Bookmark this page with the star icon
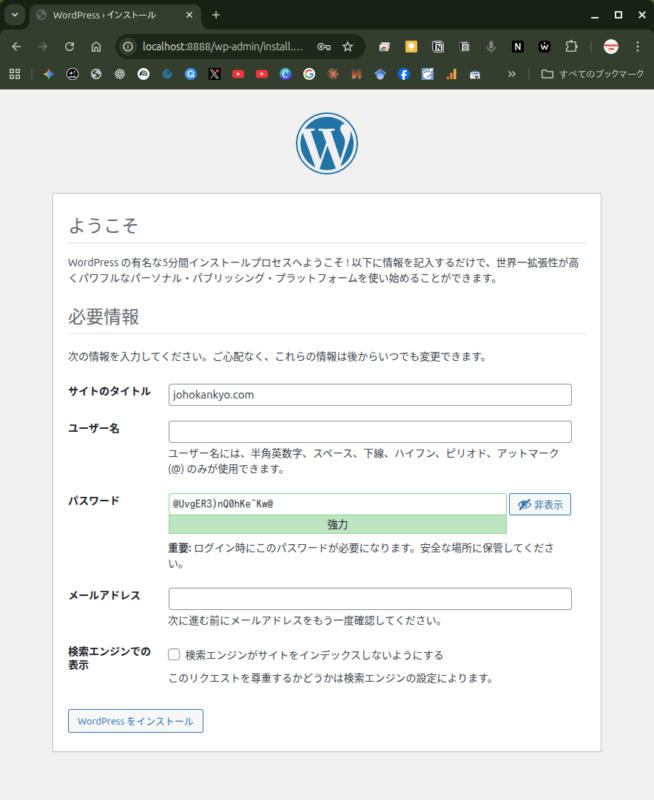 [x=348, y=46]
